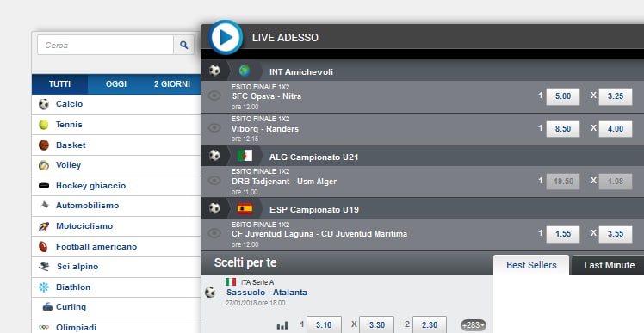Open statistics bar chart for Sassuolo - Atalanta
Image resolution: width=644 pixels, height=333 pixels.
[282, 325]
